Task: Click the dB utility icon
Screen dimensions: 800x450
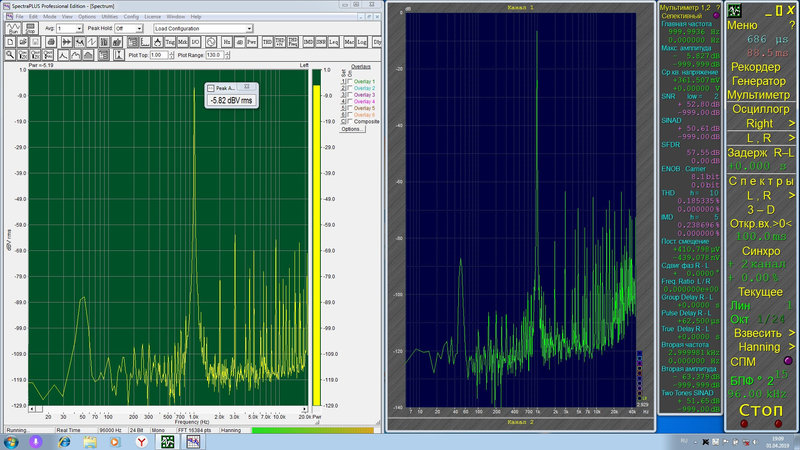Action: coord(239,42)
